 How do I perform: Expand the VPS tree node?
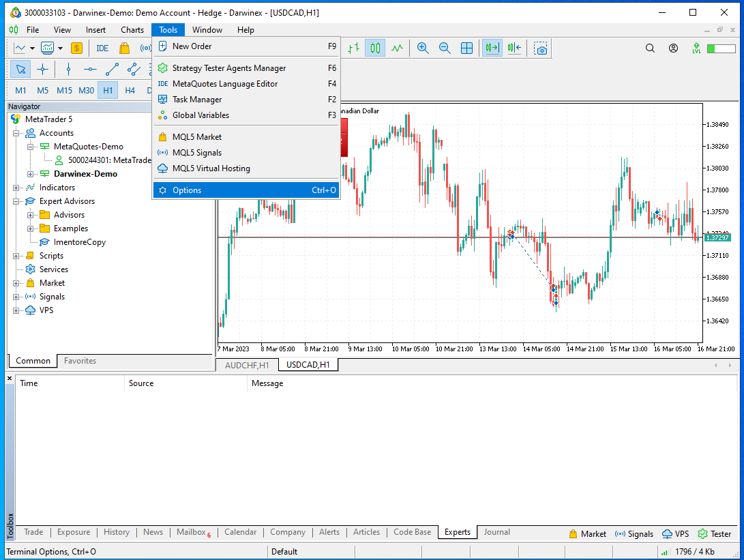pos(16,311)
